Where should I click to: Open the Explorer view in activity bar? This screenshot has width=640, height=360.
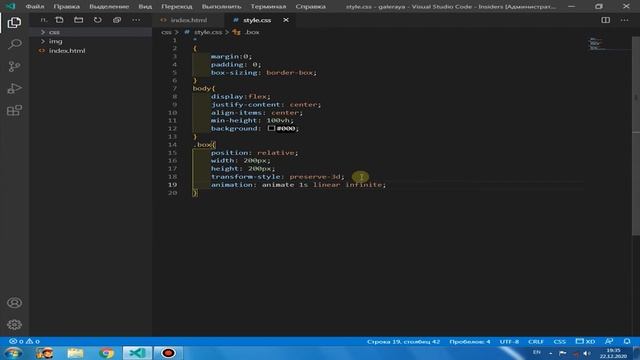tap(14, 22)
